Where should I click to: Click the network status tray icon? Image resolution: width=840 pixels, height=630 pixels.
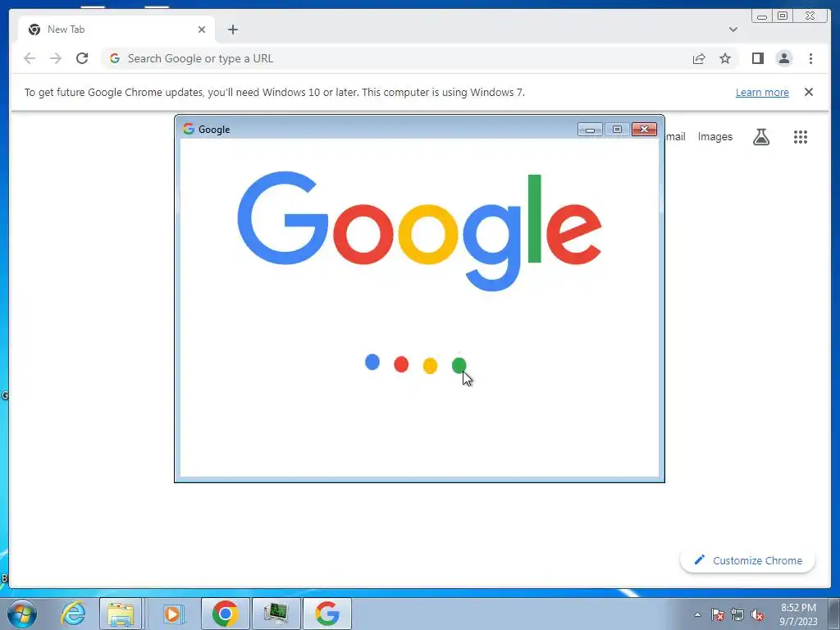click(737, 614)
